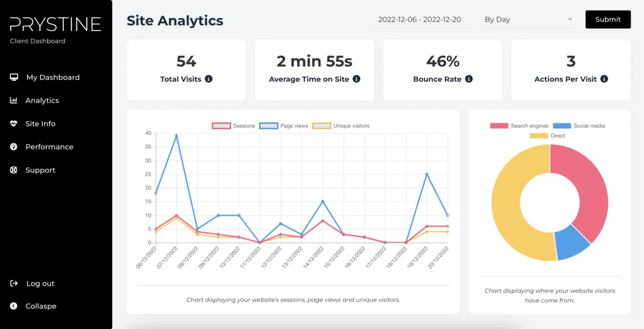Screen dimensions: 644x329
Task: Click the 20/12/2022 axis label
Action: [x=438, y=258]
